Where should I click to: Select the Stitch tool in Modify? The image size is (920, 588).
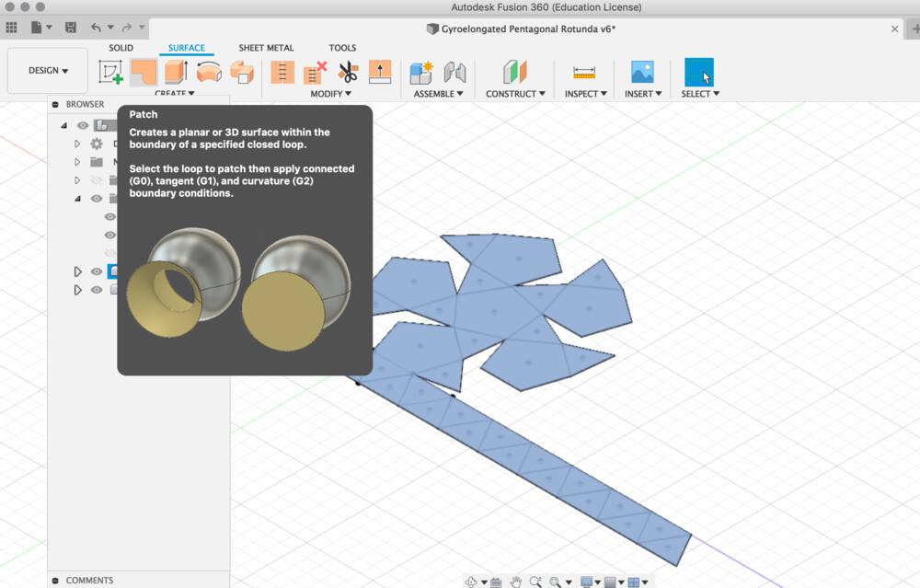pyautogui.click(x=282, y=72)
